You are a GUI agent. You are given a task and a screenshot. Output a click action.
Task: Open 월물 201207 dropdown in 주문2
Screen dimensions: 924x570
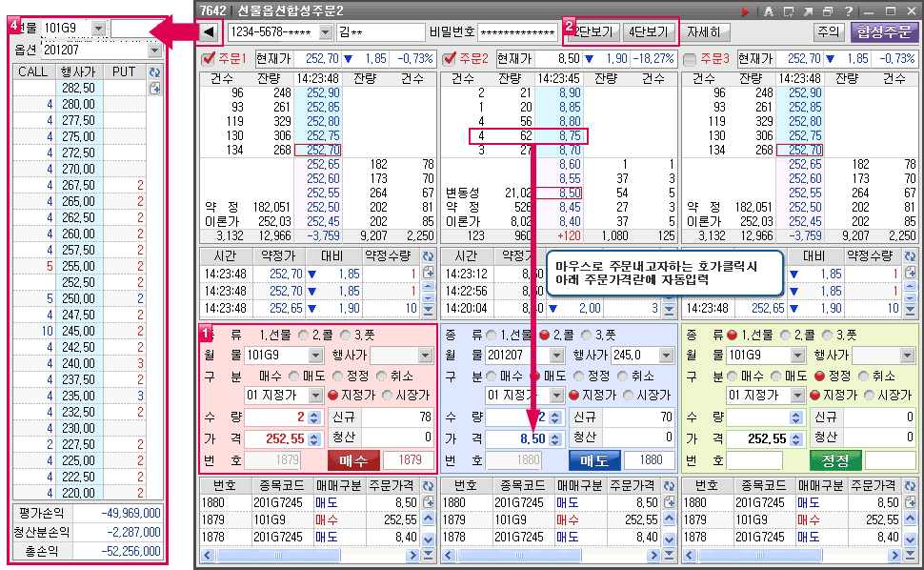pyautogui.click(x=557, y=355)
